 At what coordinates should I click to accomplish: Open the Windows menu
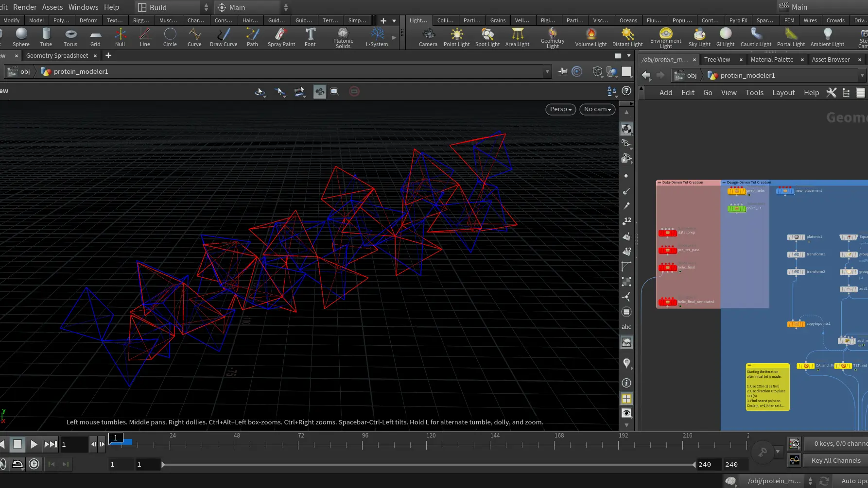[x=83, y=7]
